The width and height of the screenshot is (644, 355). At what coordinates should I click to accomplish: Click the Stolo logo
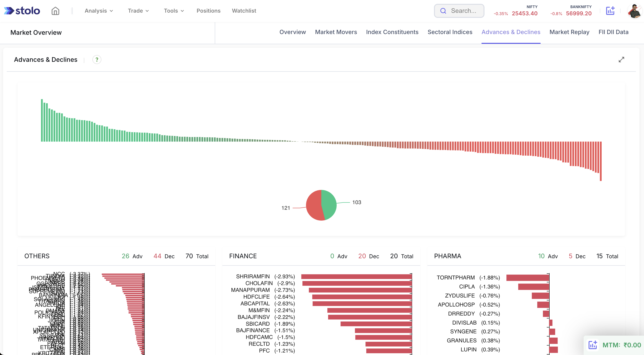22,11
